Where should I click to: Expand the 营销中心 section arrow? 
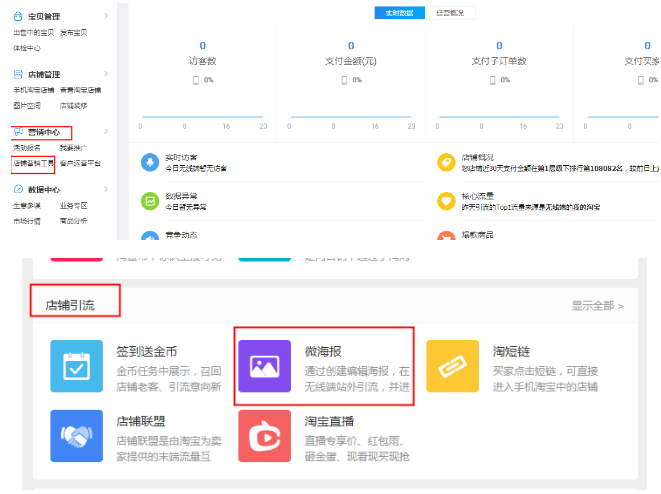tap(106, 132)
